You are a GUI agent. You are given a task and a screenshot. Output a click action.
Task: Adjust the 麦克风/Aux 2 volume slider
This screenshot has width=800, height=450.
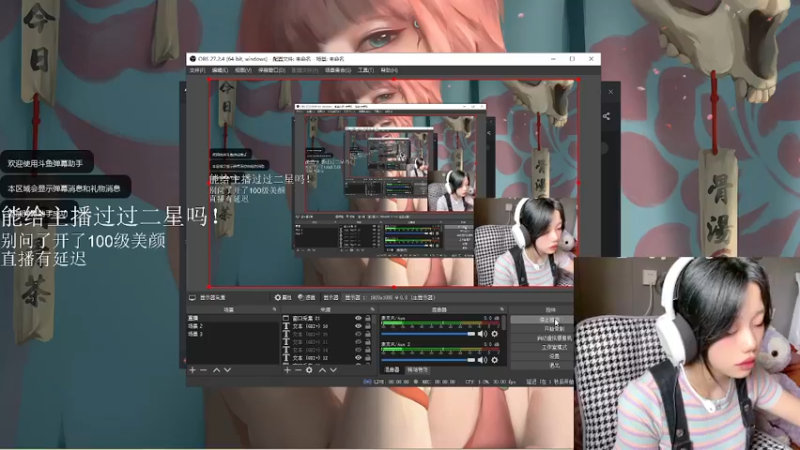tap(428, 360)
